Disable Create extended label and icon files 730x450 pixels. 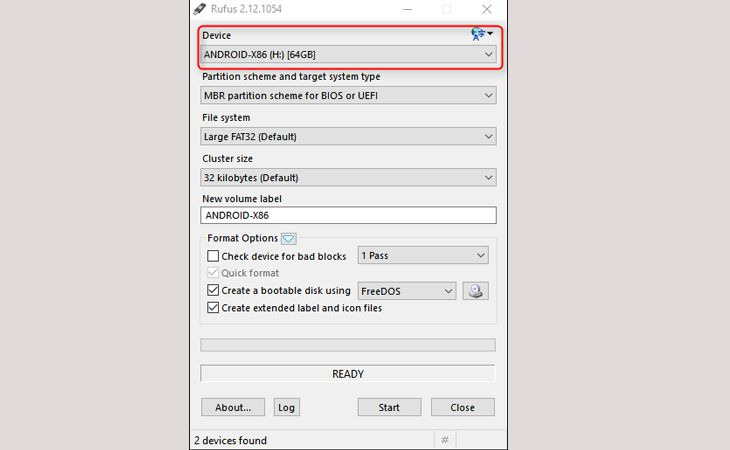213,308
